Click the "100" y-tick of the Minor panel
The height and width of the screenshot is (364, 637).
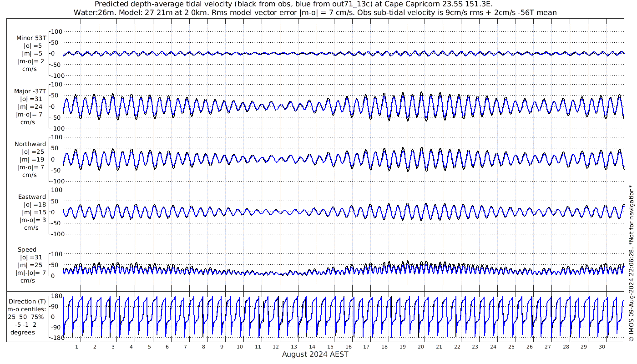coord(56,32)
